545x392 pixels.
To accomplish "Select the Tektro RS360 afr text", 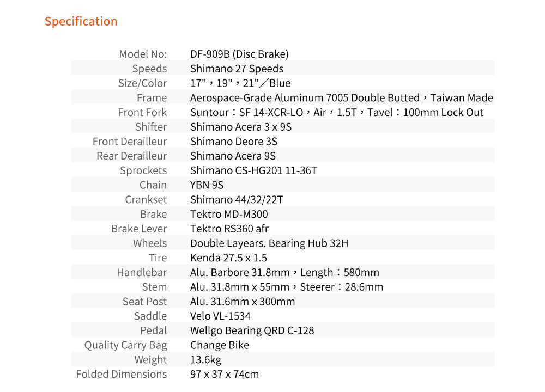I will tap(229, 229).
